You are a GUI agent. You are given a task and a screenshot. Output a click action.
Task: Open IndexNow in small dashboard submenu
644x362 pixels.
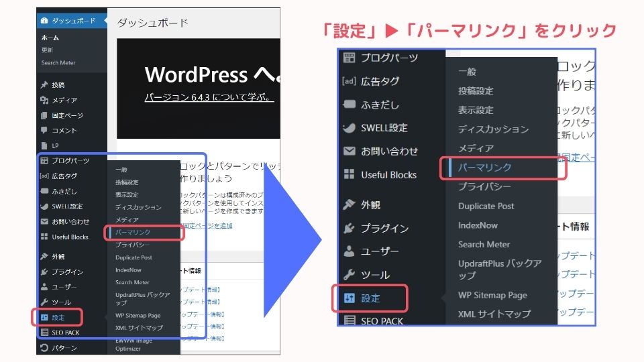coord(128,270)
